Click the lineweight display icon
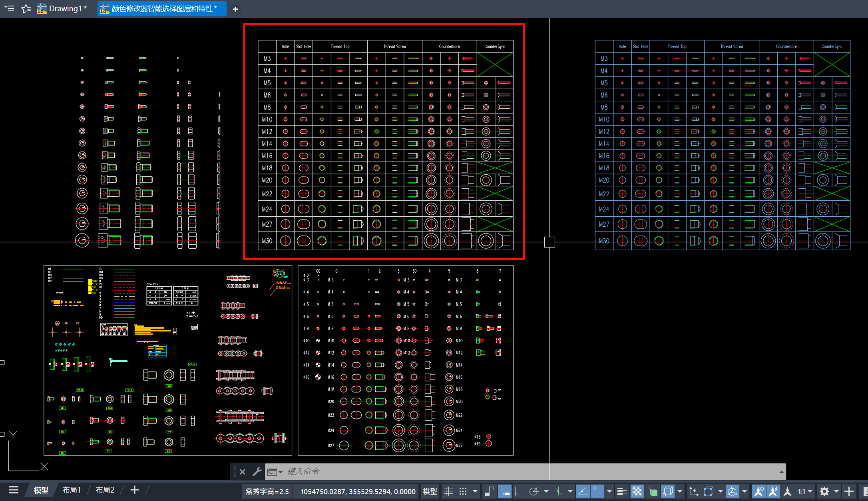 [x=622, y=491]
